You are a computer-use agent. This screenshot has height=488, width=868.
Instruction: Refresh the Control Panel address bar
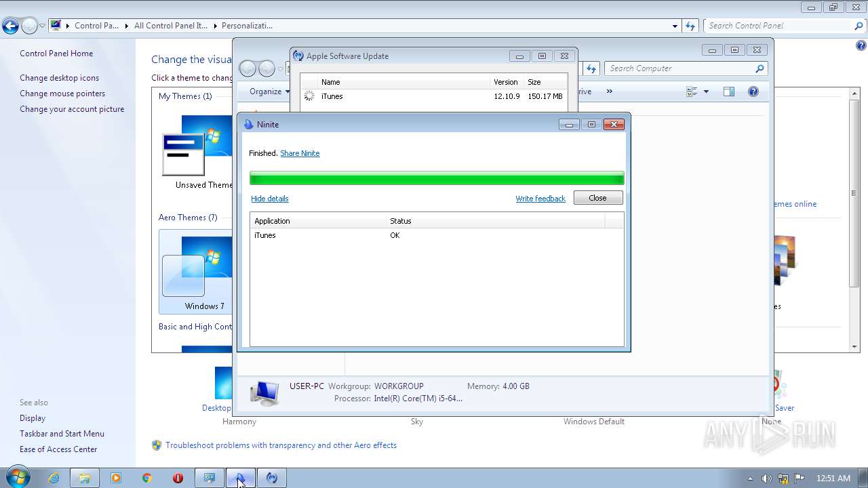690,26
